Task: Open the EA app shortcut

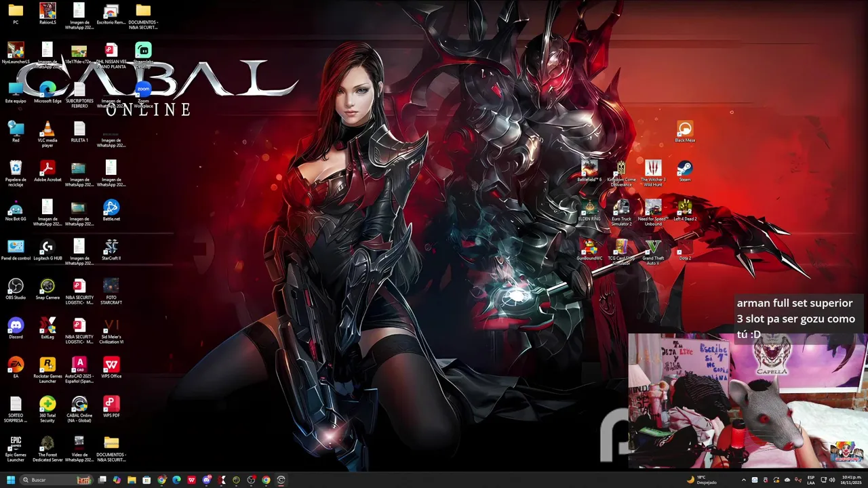Action: [x=16, y=367]
